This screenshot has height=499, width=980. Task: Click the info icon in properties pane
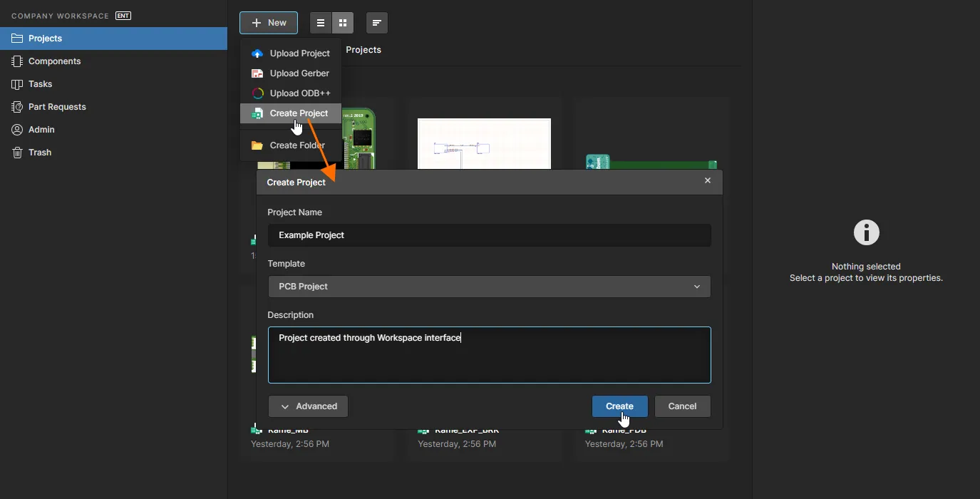click(x=866, y=232)
